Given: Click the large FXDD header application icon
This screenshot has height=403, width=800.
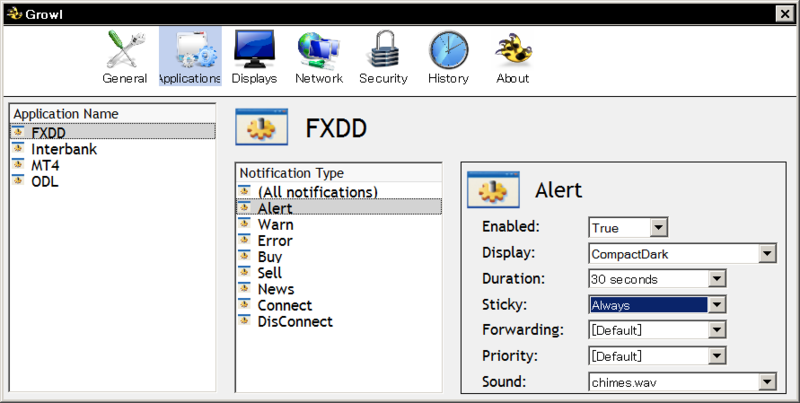Looking at the screenshot, I should [262, 127].
